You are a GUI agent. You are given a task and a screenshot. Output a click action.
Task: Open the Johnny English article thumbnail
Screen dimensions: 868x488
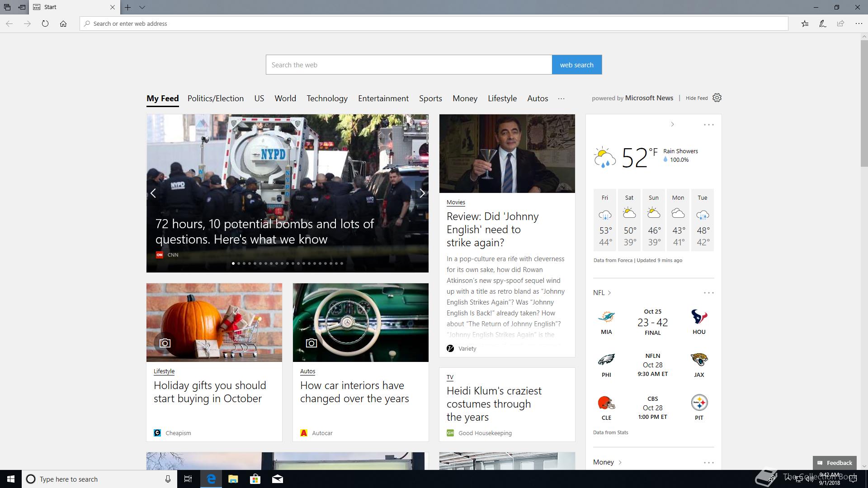(507, 154)
